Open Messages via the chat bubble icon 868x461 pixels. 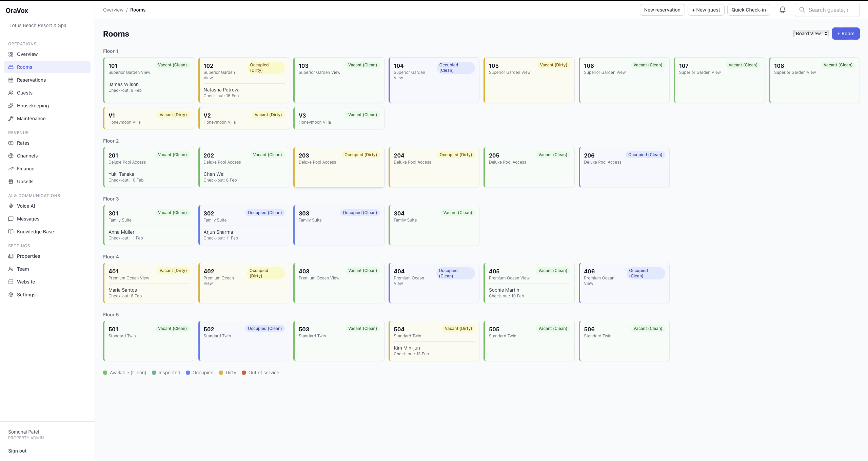point(11,218)
